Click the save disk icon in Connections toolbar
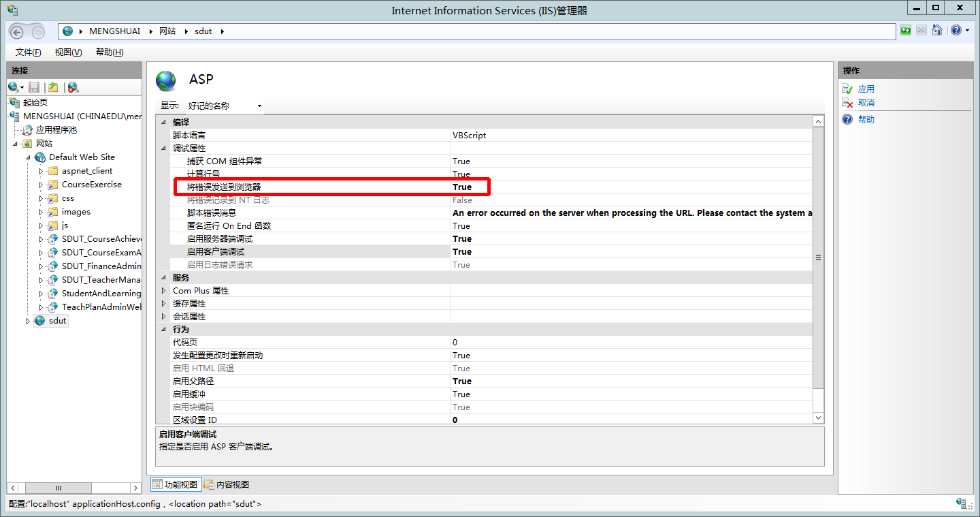This screenshot has height=517, width=980. tap(34, 87)
